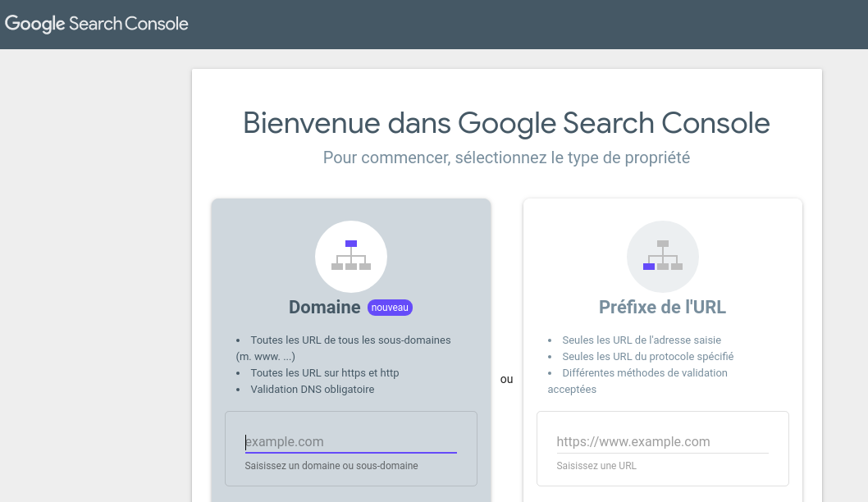
Task: Click the example.com domain input field
Action: coord(351,441)
